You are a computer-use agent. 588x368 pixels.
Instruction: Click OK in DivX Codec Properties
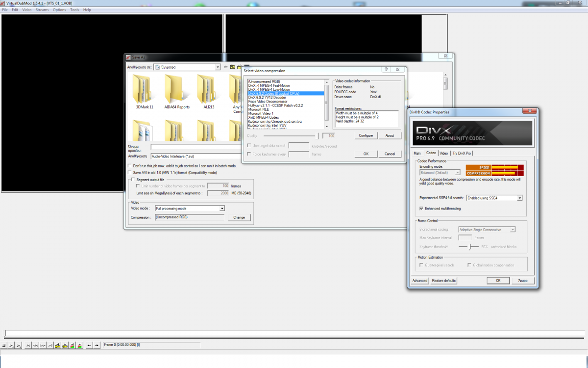(498, 281)
